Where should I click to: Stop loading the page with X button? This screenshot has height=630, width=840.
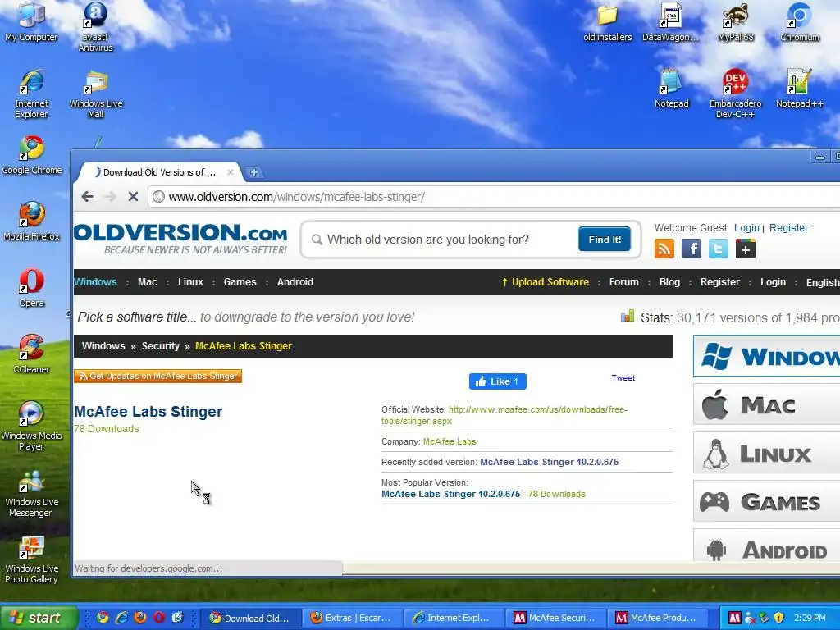133,197
